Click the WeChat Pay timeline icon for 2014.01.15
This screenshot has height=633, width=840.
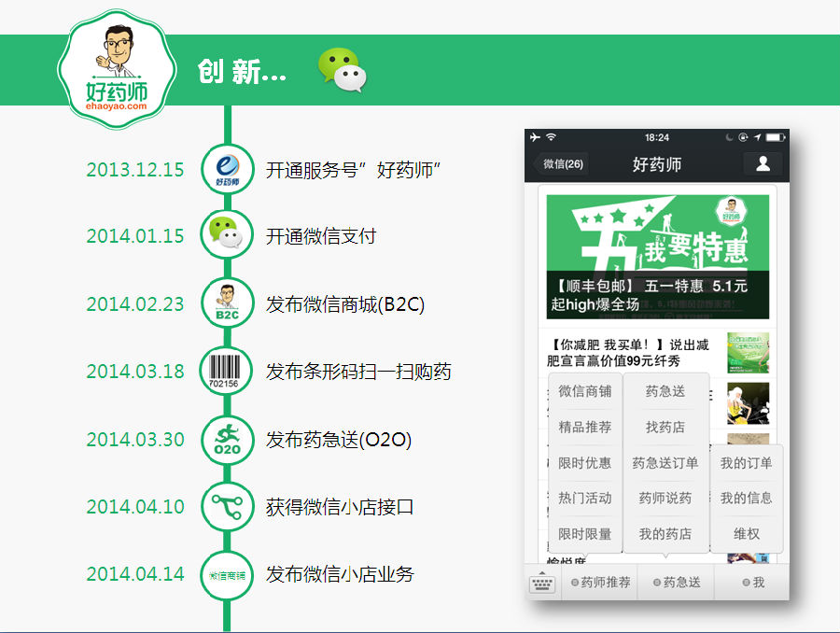(227, 235)
